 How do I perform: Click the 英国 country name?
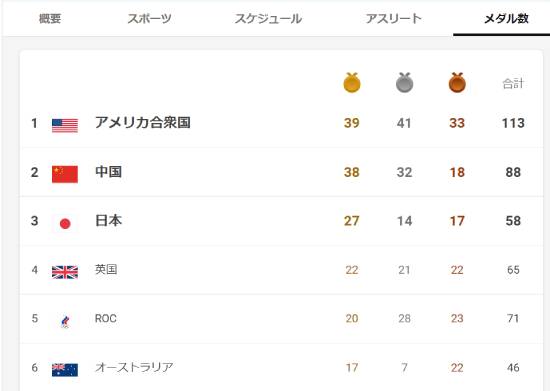(106, 269)
